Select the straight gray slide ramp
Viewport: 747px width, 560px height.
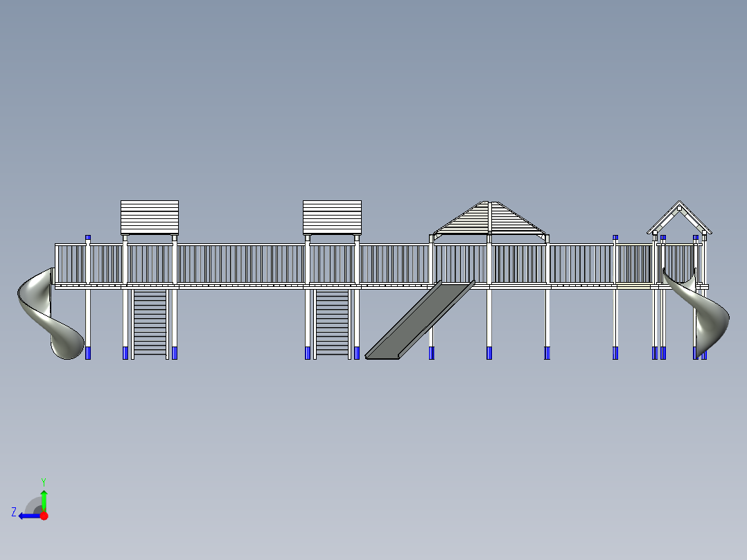click(420, 320)
